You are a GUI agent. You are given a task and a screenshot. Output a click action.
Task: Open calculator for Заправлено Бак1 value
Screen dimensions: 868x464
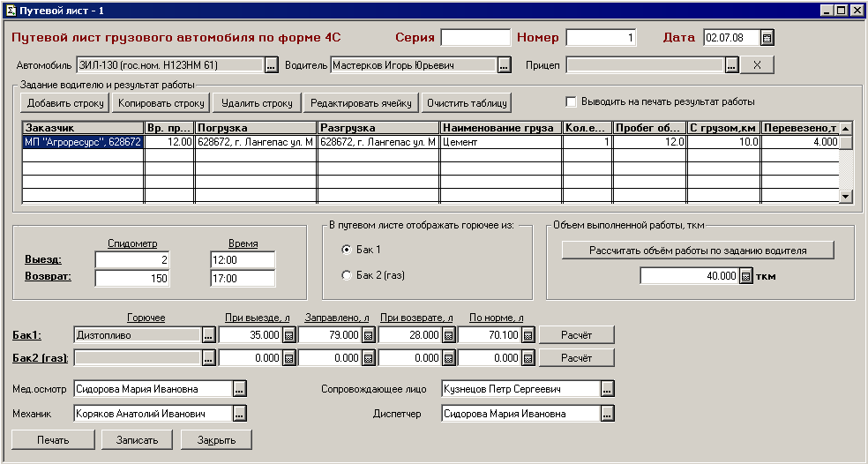click(x=368, y=335)
